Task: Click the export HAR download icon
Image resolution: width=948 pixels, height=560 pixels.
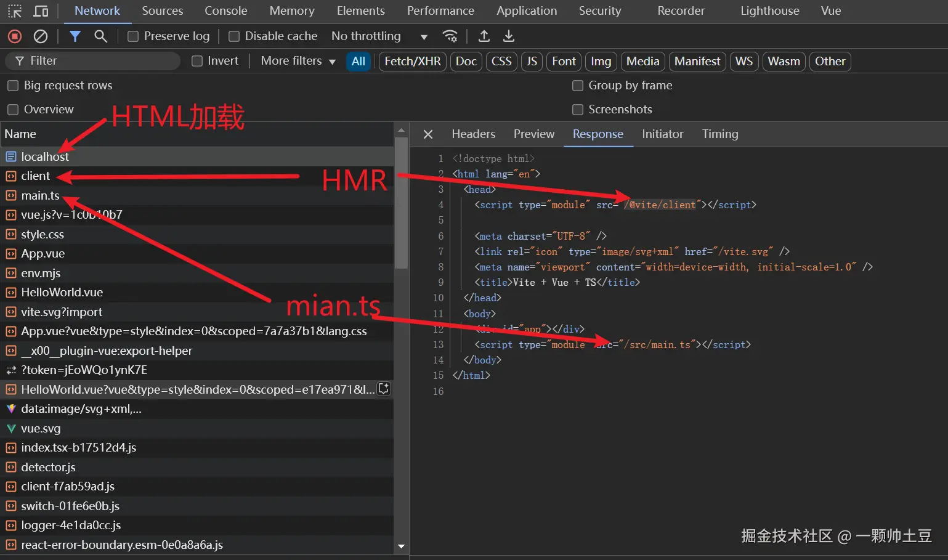Action: pos(509,36)
